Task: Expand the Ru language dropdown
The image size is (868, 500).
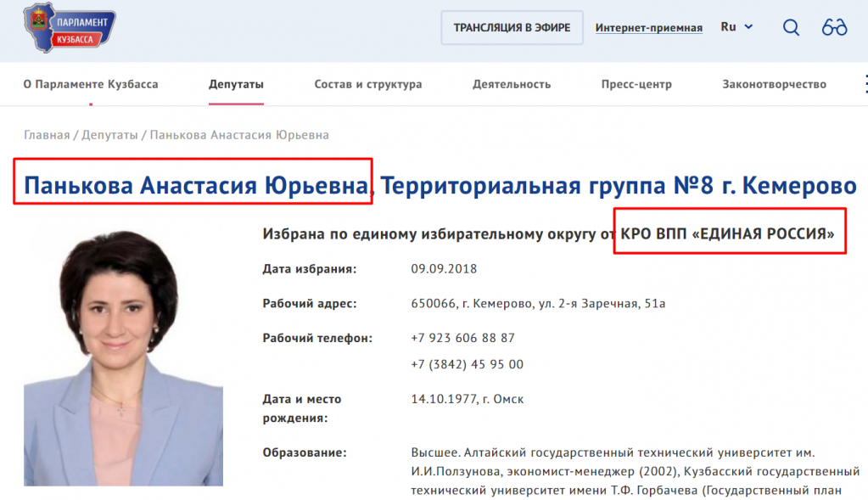Action: pyautogui.click(x=736, y=26)
